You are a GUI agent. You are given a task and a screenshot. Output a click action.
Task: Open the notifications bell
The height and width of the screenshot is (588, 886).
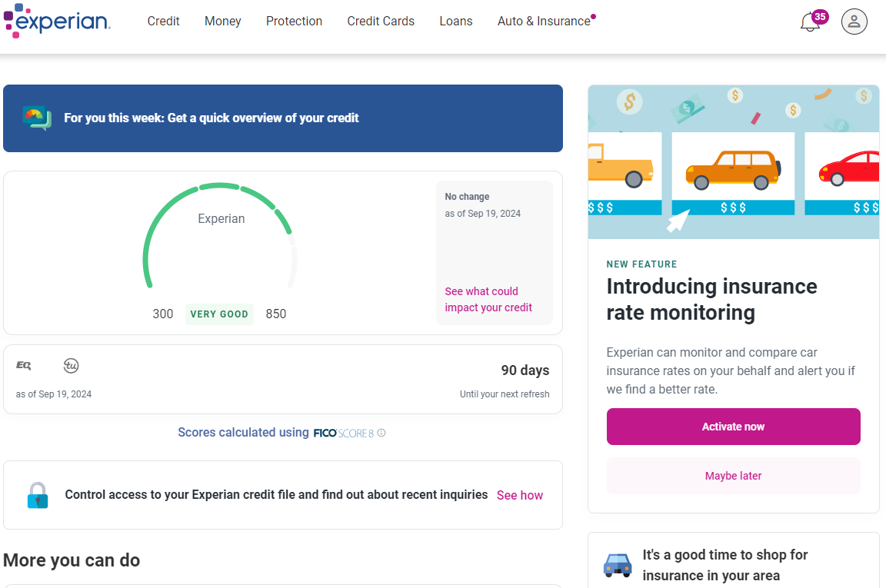coord(810,22)
